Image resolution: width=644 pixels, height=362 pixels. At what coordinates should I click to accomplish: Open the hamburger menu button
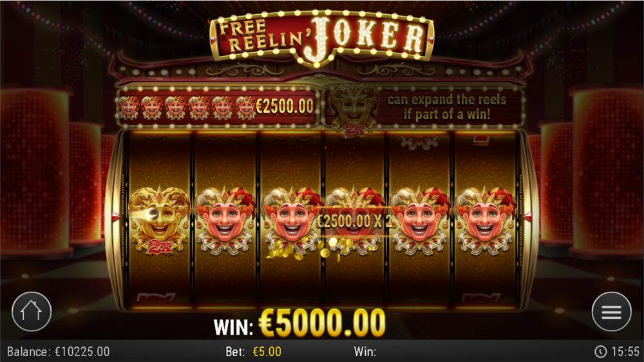612,312
